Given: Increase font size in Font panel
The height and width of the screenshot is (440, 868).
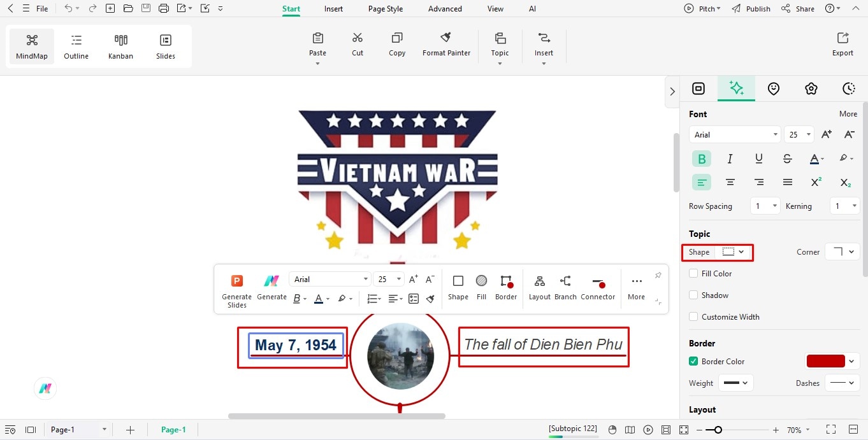Looking at the screenshot, I should tap(827, 134).
